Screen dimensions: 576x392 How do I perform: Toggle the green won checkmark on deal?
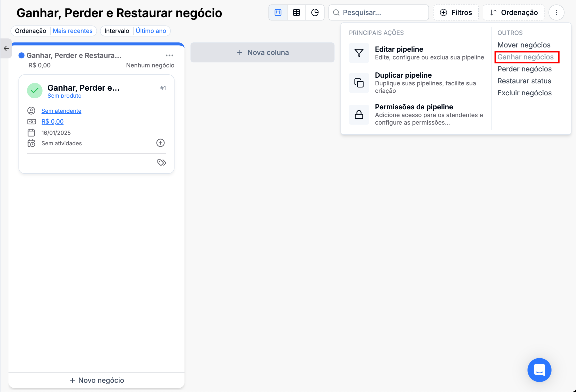click(35, 91)
